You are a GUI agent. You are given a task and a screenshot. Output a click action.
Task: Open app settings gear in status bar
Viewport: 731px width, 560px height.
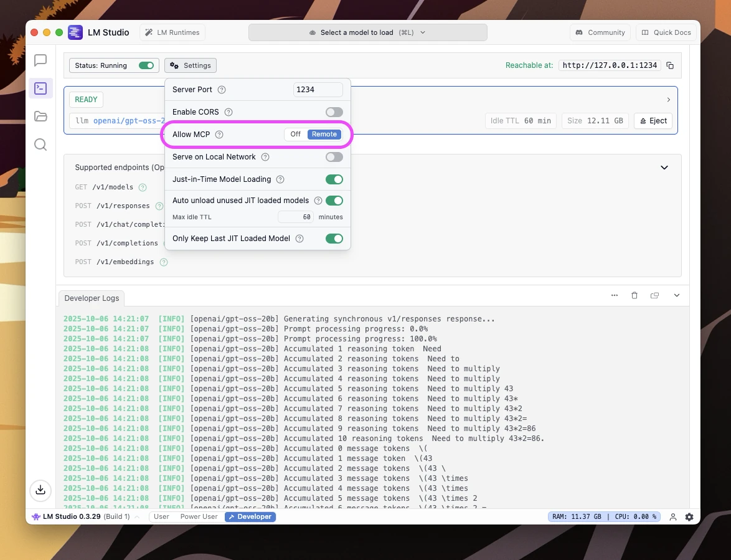coord(689,517)
